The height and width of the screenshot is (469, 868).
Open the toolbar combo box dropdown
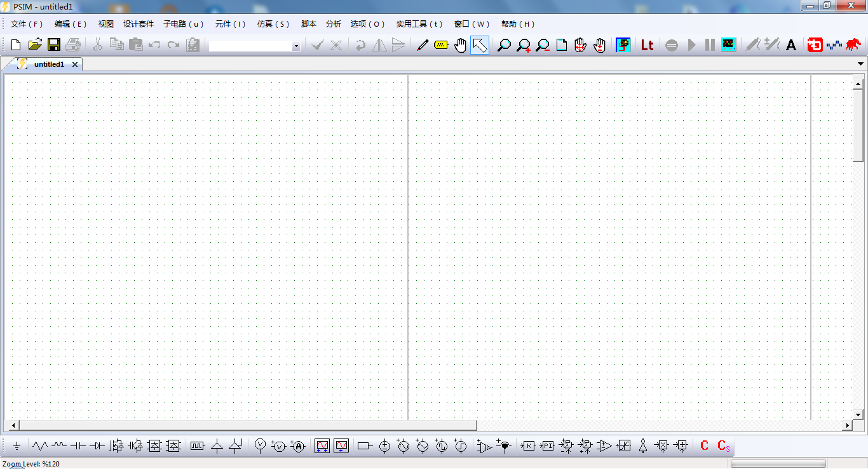point(296,46)
